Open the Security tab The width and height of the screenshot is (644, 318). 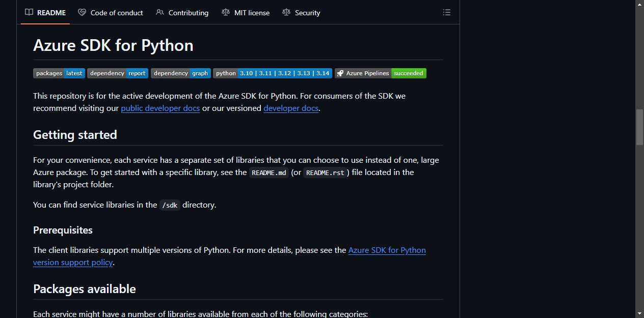coord(301,13)
